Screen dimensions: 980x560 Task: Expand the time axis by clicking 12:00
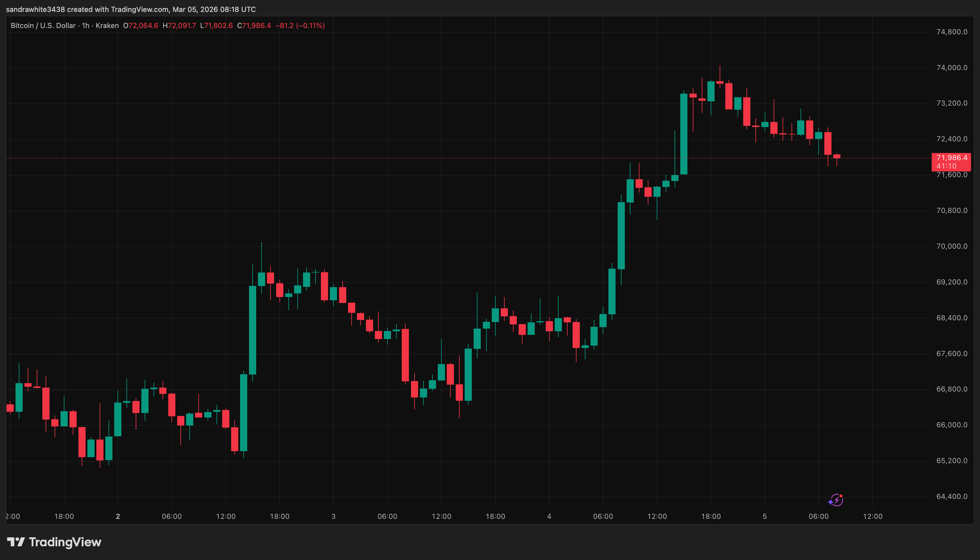tap(873, 516)
